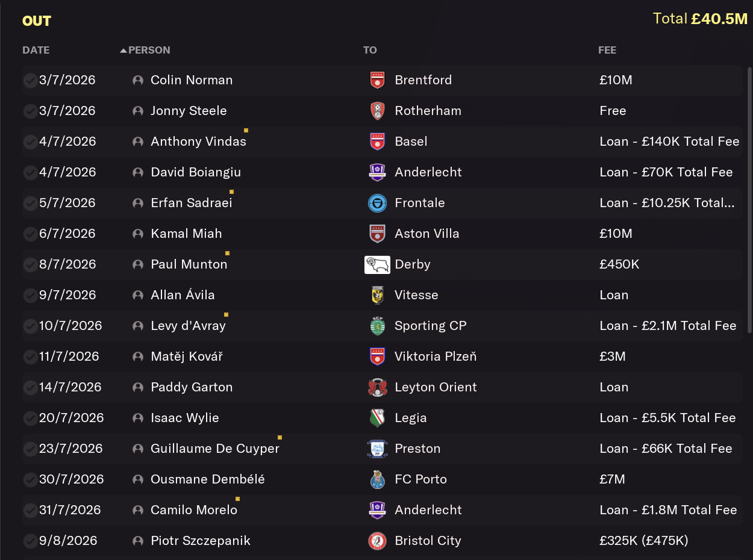Viewport: 753px width, 560px height.
Task: Click the Legia club shield icon
Action: tap(377, 418)
